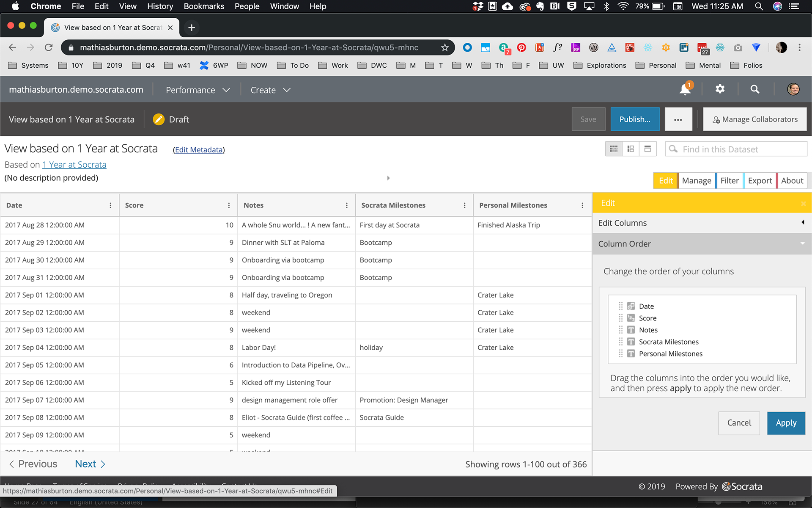812x508 pixels.
Task: Open the user avatar in the site header
Action: click(793, 89)
